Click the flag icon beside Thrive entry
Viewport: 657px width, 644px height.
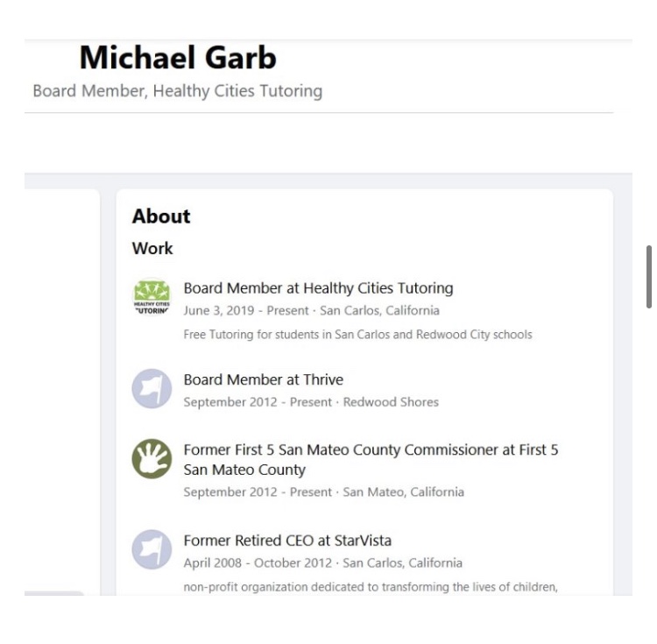pyautogui.click(x=152, y=389)
